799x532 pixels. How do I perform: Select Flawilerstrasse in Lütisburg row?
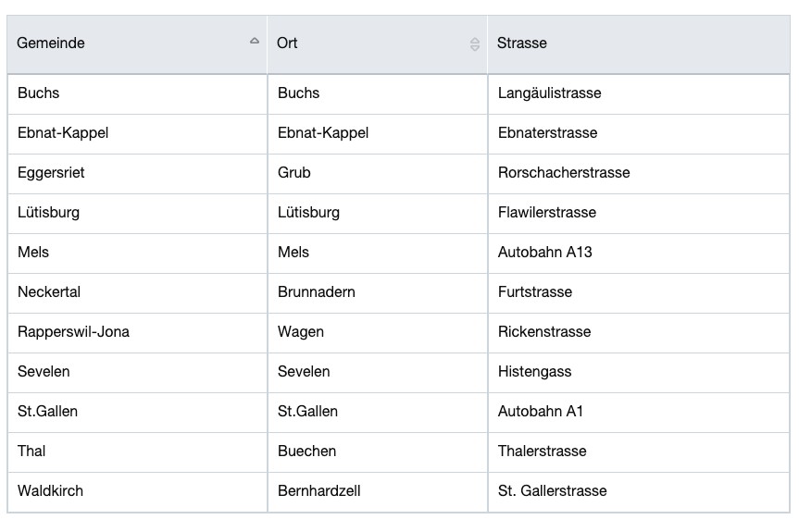(639, 214)
